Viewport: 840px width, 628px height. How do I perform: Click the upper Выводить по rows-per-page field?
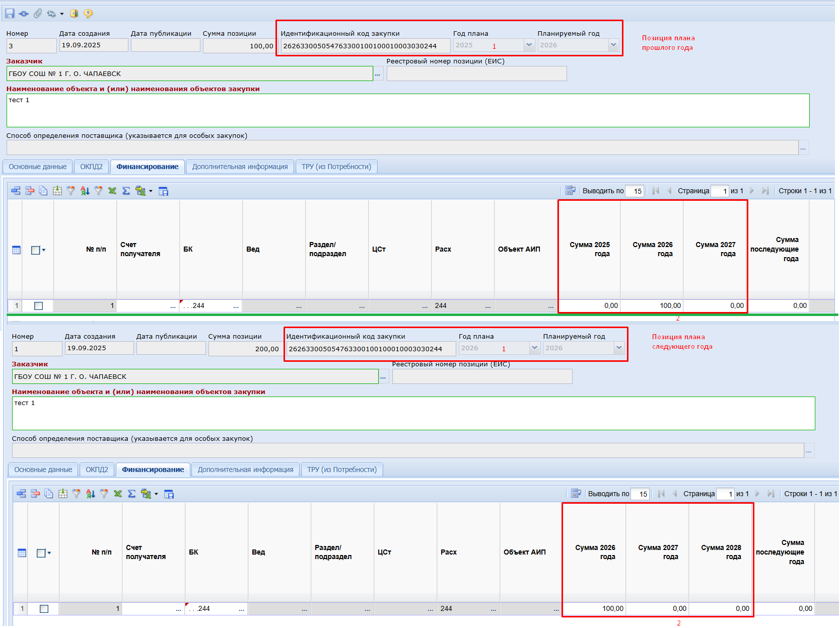pyautogui.click(x=635, y=191)
